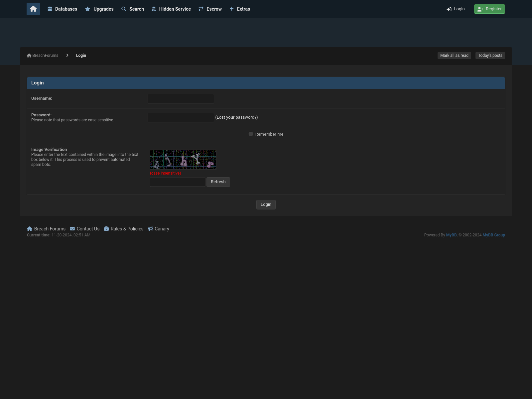
Task: Refresh the captcha image
Action: pyautogui.click(x=218, y=182)
